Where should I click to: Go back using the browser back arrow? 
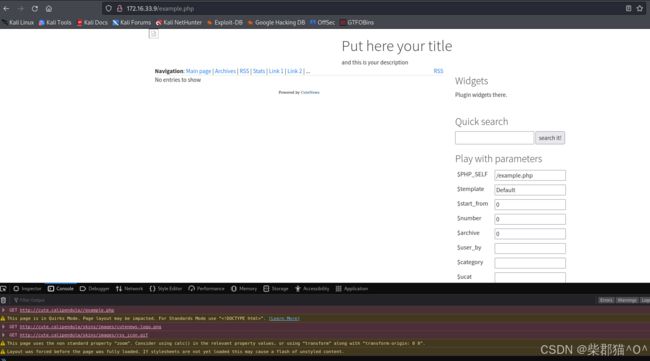(x=6, y=8)
